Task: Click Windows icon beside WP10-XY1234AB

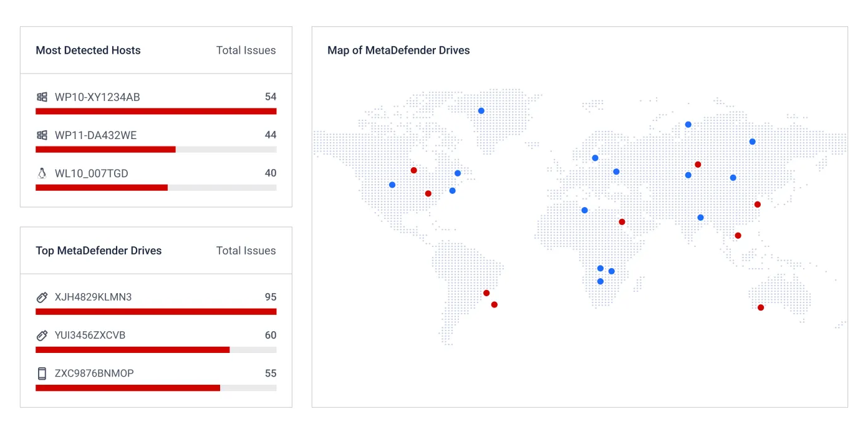Action: 42,97
